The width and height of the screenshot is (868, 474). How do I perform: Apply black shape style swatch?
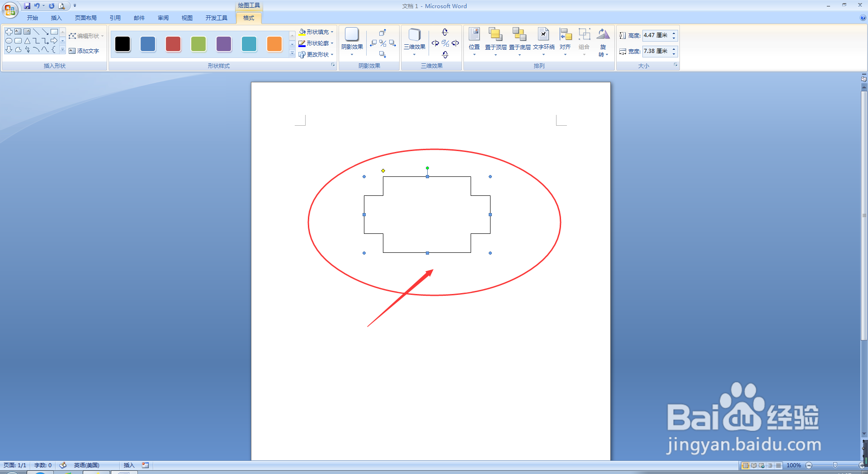point(123,44)
